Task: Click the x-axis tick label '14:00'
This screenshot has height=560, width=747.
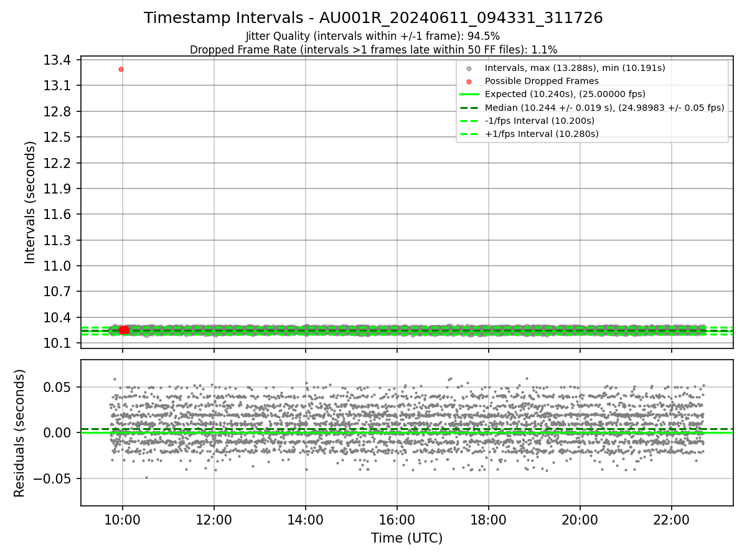Action: point(306,519)
